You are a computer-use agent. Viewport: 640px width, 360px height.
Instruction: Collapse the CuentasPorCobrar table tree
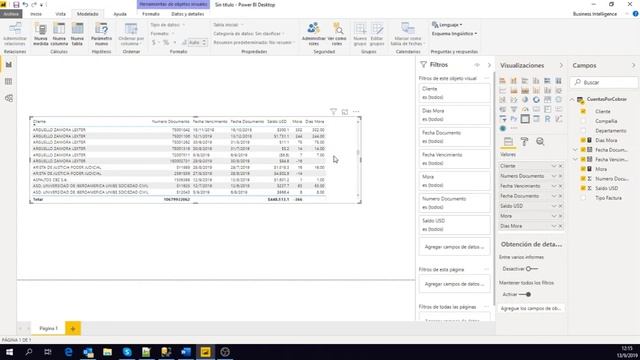[x=572, y=100]
